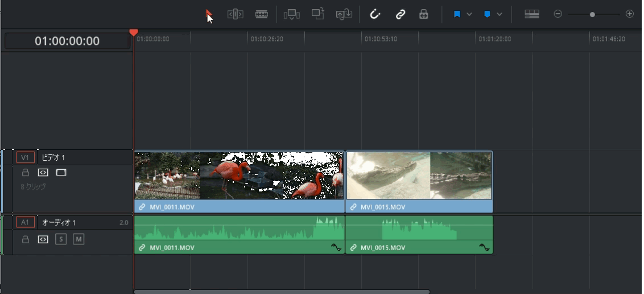Click the curve icon on MVI_0011.MOV audio
The width and height of the screenshot is (644, 294).
tap(336, 247)
